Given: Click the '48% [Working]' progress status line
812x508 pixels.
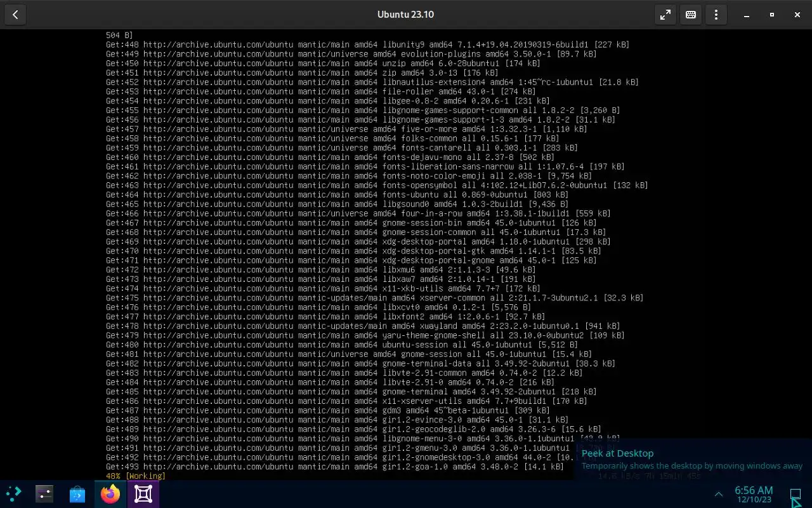Looking at the screenshot, I should pos(136,476).
